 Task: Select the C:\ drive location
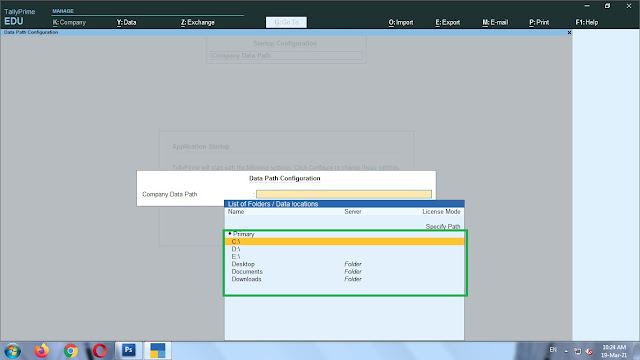pos(344,242)
